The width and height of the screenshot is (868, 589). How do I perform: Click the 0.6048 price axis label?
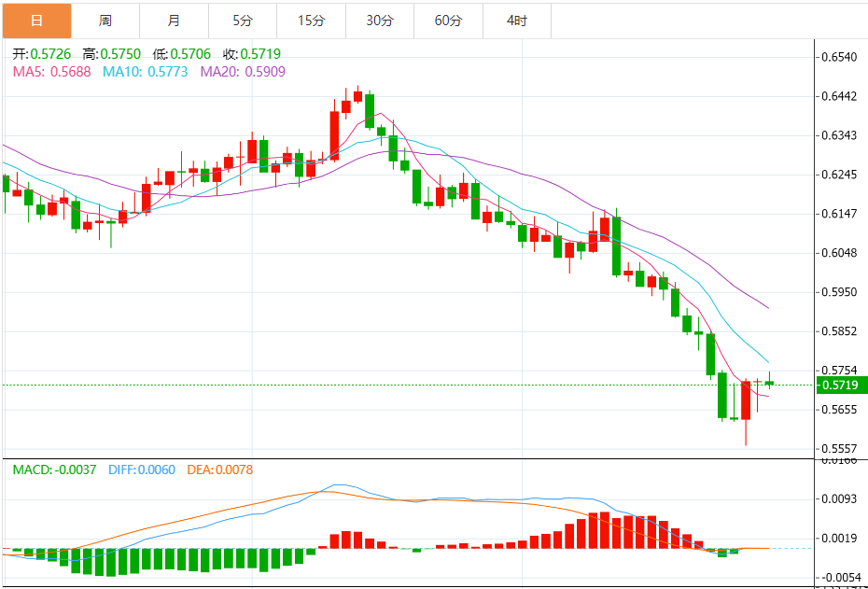point(840,253)
